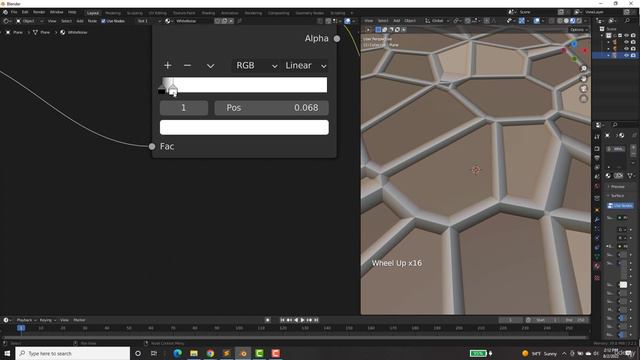The image size is (640, 360).
Task: Open the Linear interpolation dropdown
Action: (305, 65)
